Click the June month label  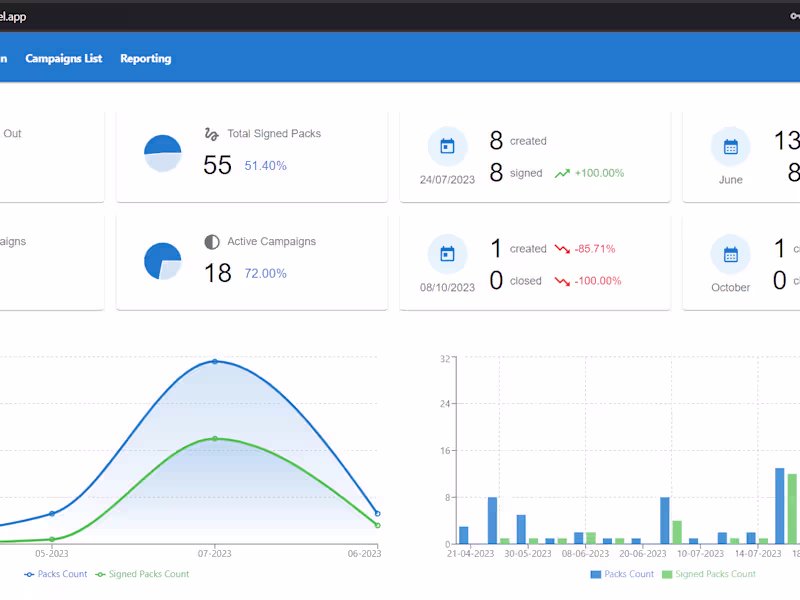coord(731,180)
